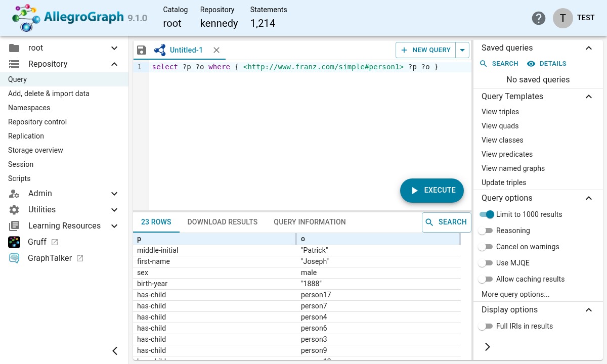Select the 23 Rows tab
The width and height of the screenshot is (607, 364).
[156, 222]
